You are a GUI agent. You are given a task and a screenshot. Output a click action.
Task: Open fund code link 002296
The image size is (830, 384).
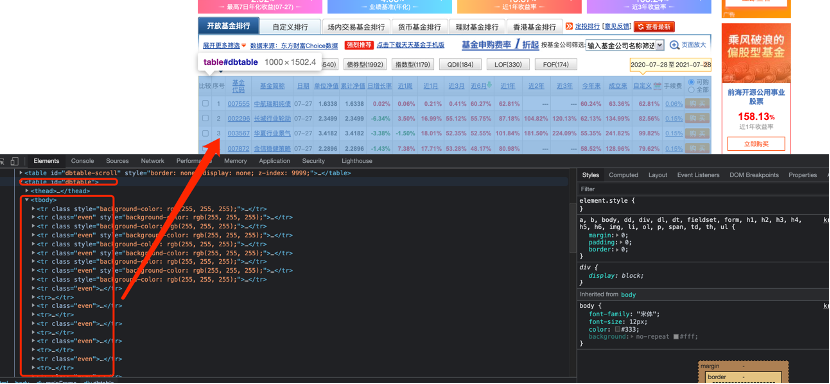[x=238, y=119]
